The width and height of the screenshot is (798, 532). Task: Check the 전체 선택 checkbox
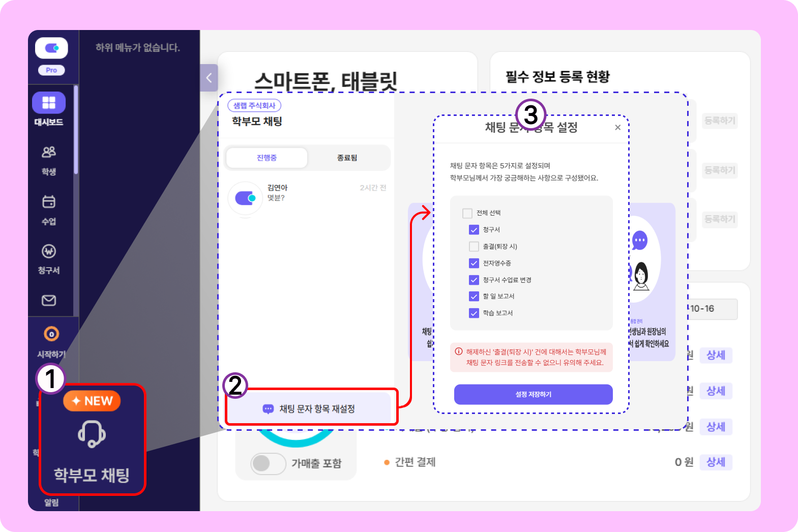click(x=467, y=213)
